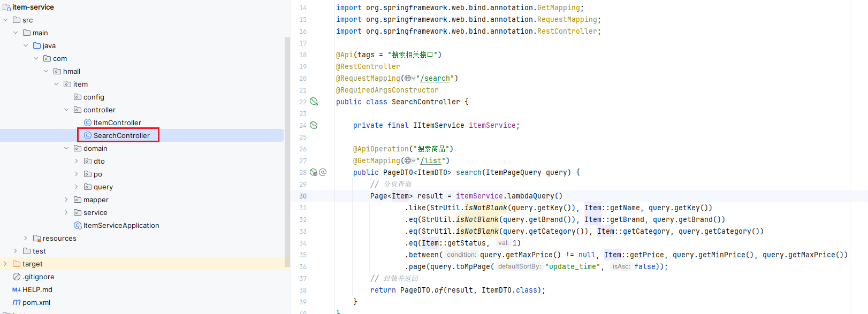Screen dimensions: 868x314
Task: Select SearchController in the project tree
Action: pos(121,135)
